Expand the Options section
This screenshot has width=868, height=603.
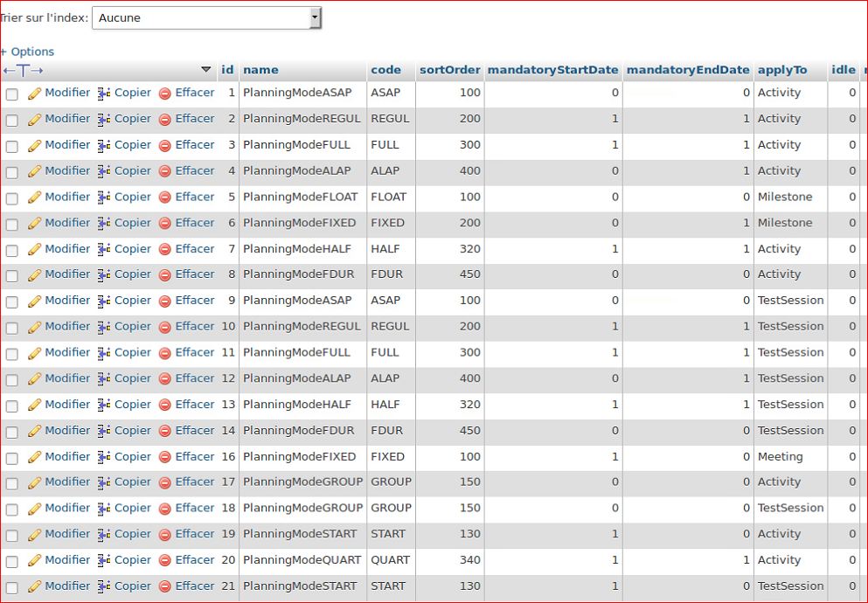coord(28,52)
